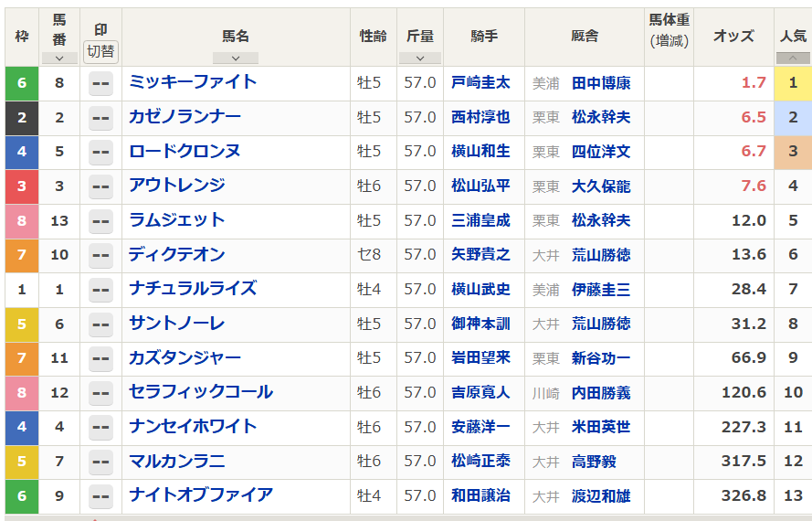Open horse page マルカンラニ
The width and height of the screenshot is (812, 521).
(177, 461)
